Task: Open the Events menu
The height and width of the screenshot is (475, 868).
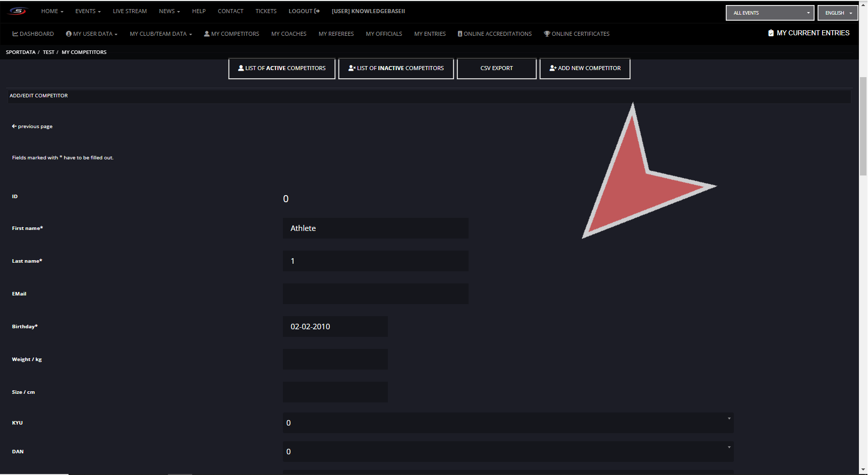Action: pyautogui.click(x=88, y=11)
